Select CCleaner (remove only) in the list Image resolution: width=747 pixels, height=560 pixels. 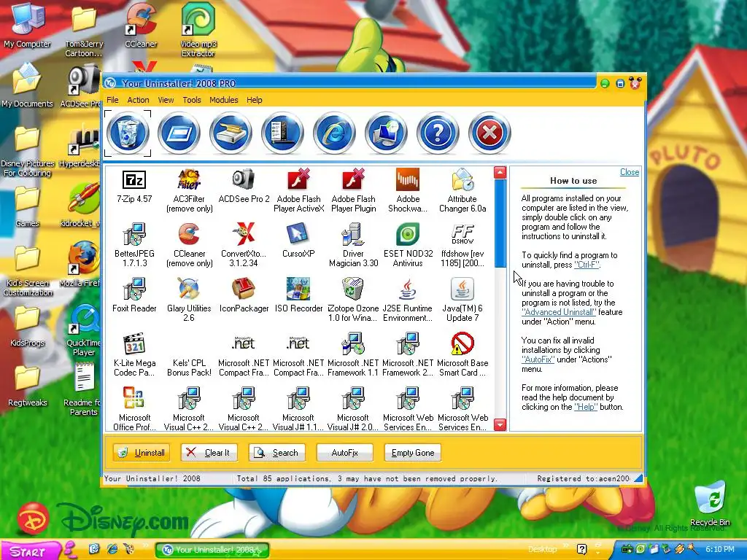189,246
